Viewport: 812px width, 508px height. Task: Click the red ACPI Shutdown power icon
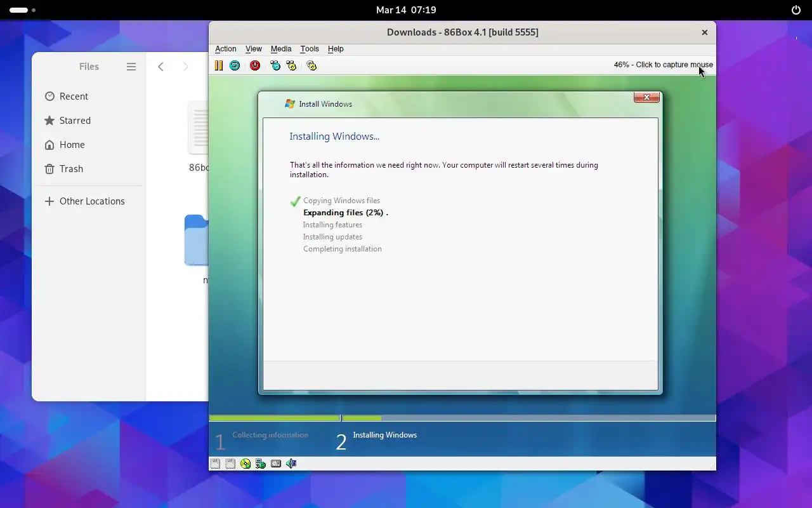(255, 65)
